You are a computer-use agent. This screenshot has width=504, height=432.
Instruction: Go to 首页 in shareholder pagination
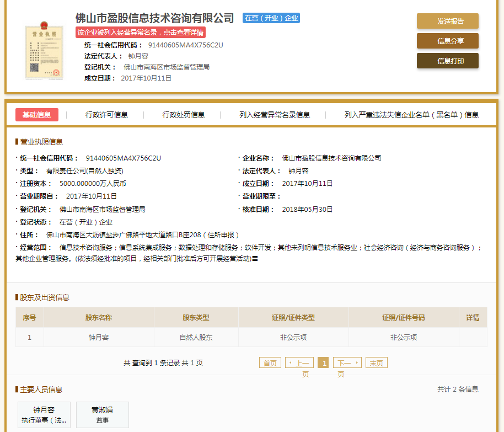tap(270, 362)
